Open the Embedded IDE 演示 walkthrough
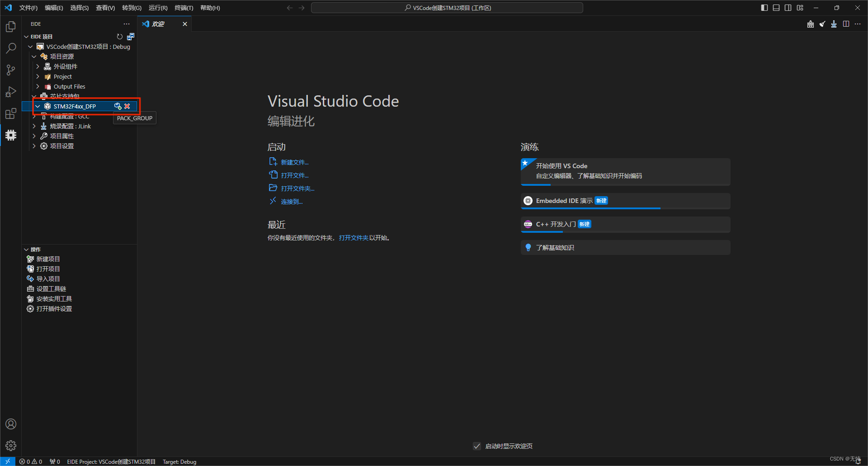 pos(625,201)
